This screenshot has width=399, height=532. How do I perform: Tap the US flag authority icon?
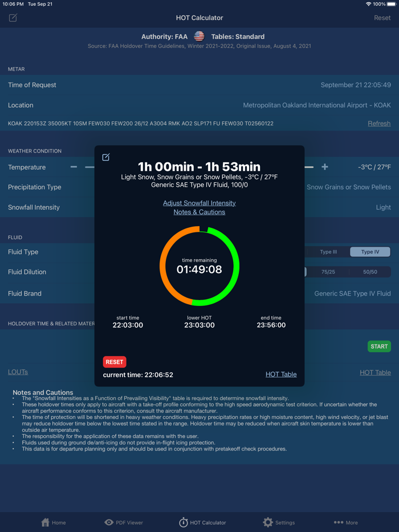pyautogui.click(x=199, y=36)
